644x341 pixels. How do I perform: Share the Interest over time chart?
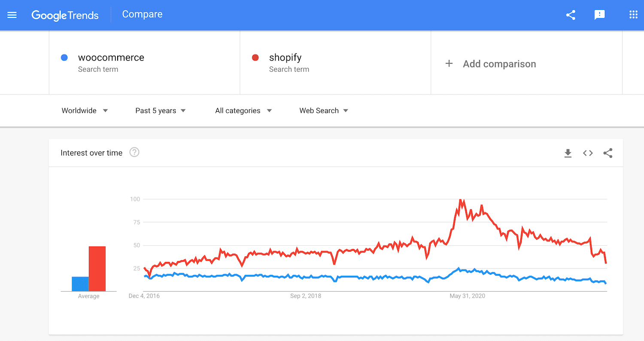pyautogui.click(x=608, y=152)
